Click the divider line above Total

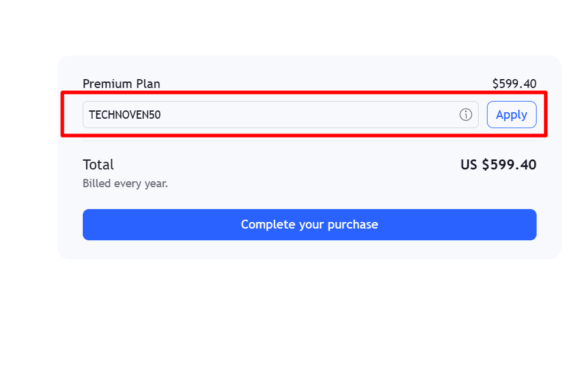coord(309,141)
